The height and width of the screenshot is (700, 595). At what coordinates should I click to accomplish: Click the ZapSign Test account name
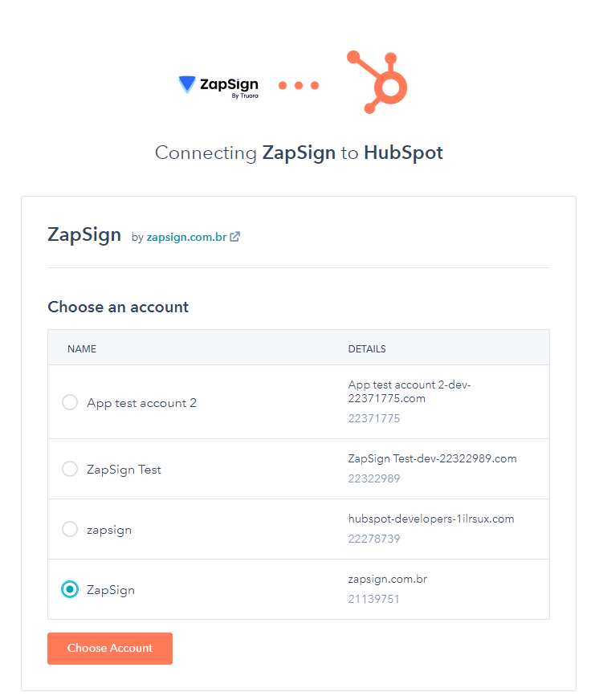(x=124, y=470)
